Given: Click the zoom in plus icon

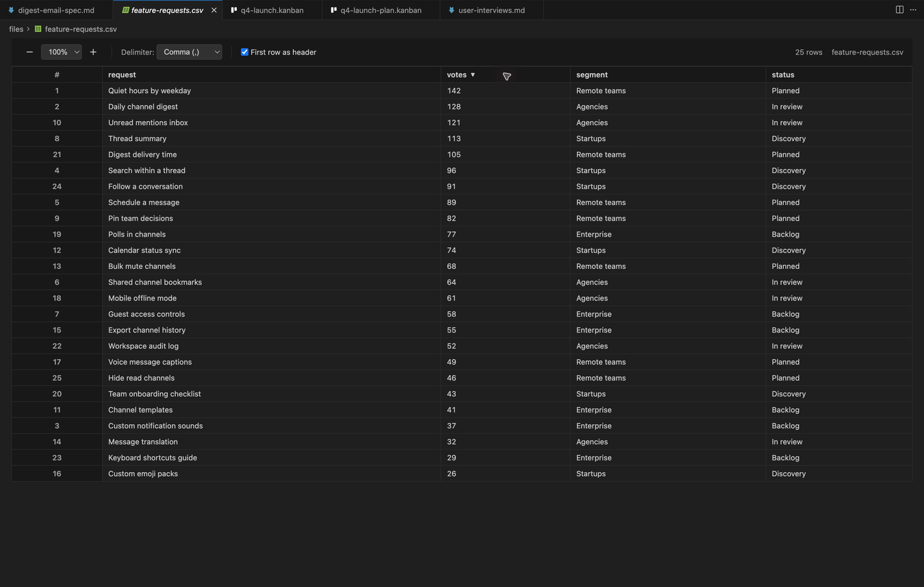Looking at the screenshot, I should coord(93,52).
